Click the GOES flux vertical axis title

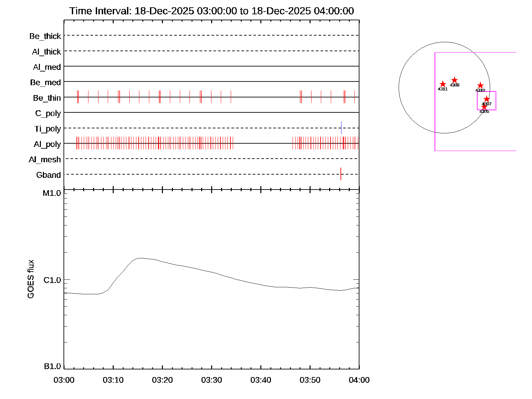[x=31, y=279]
